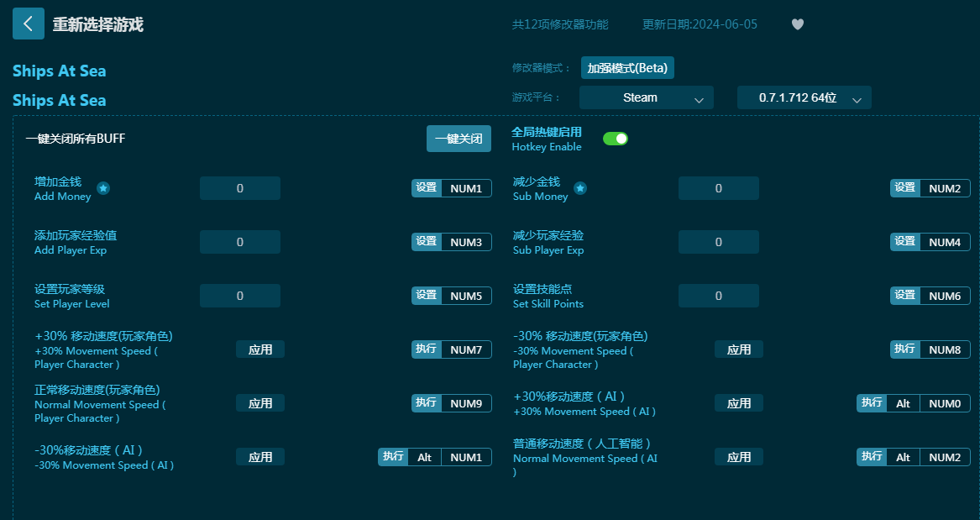980x520 pixels.
Task: Click the NUM0 hotkey box
Action: (x=945, y=403)
